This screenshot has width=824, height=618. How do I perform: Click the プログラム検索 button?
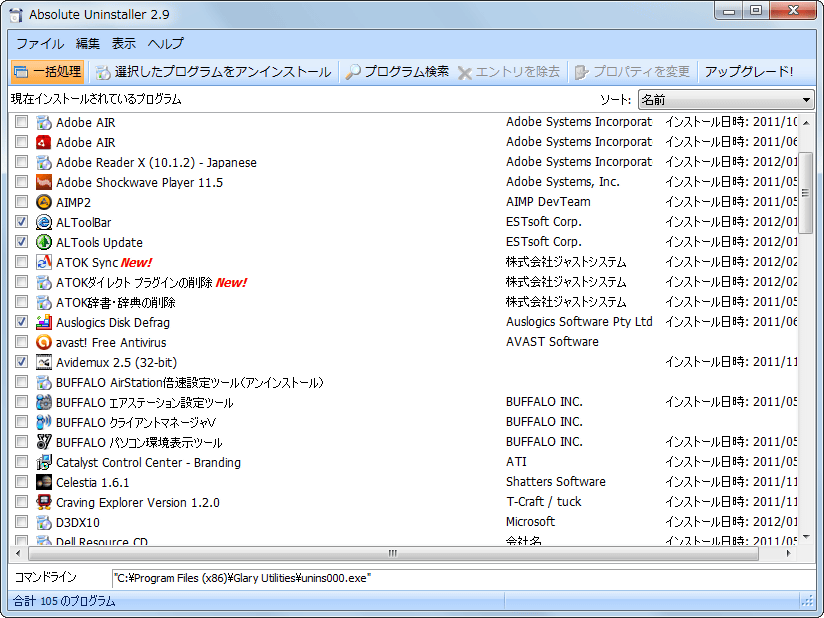[397, 72]
